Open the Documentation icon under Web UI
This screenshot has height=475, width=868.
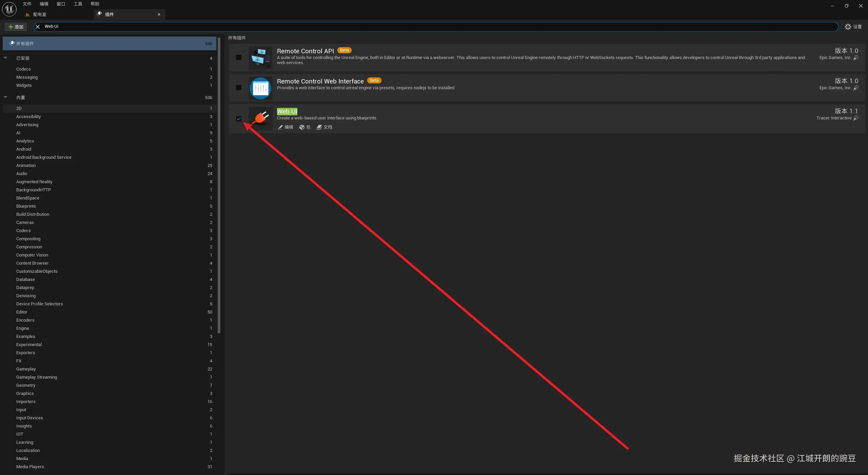(319, 127)
